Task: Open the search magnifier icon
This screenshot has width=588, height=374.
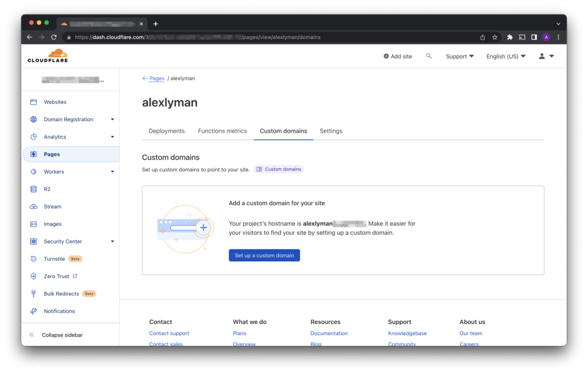Action: 428,56
